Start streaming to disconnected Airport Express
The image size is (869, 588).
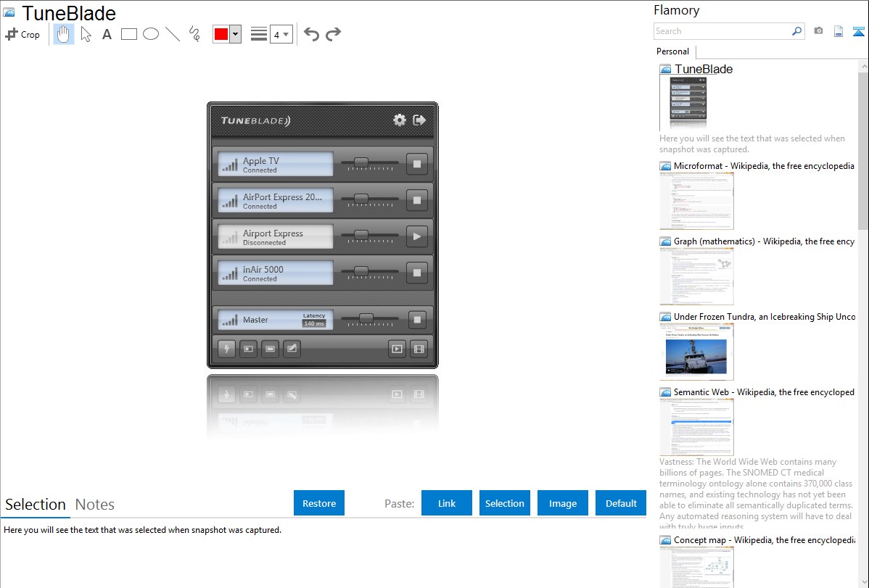coord(417,236)
